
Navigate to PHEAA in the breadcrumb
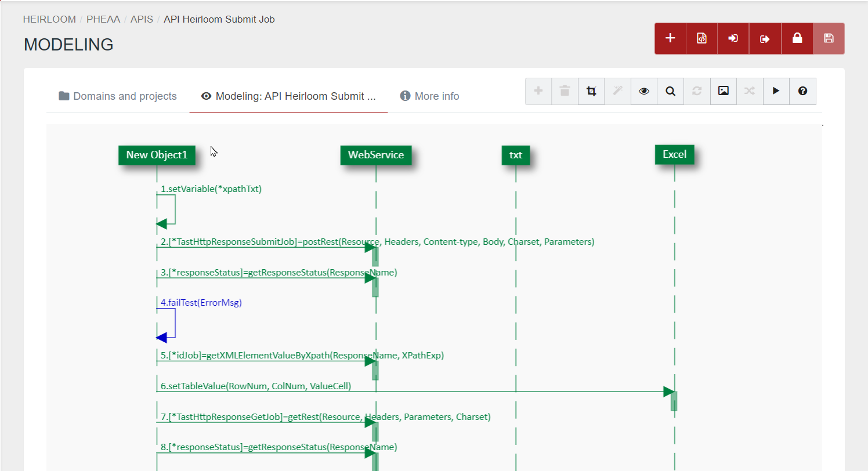[x=103, y=19]
